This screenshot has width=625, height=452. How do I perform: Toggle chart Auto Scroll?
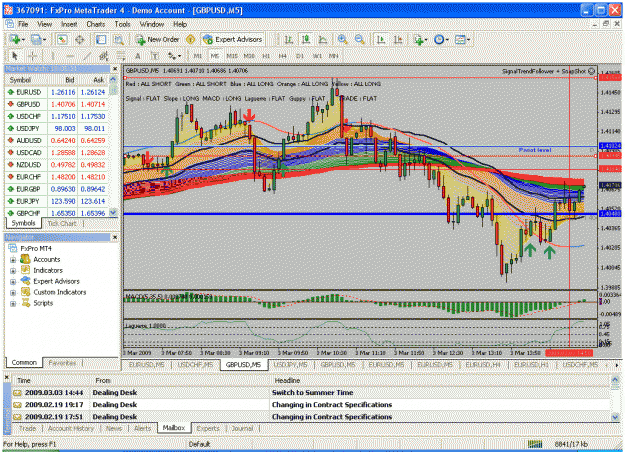381,39
